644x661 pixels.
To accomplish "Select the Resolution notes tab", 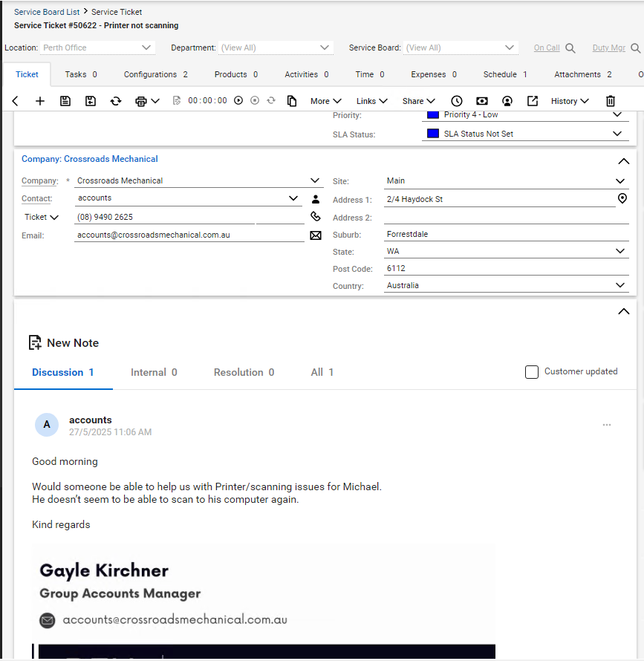I will click(244, 372).
